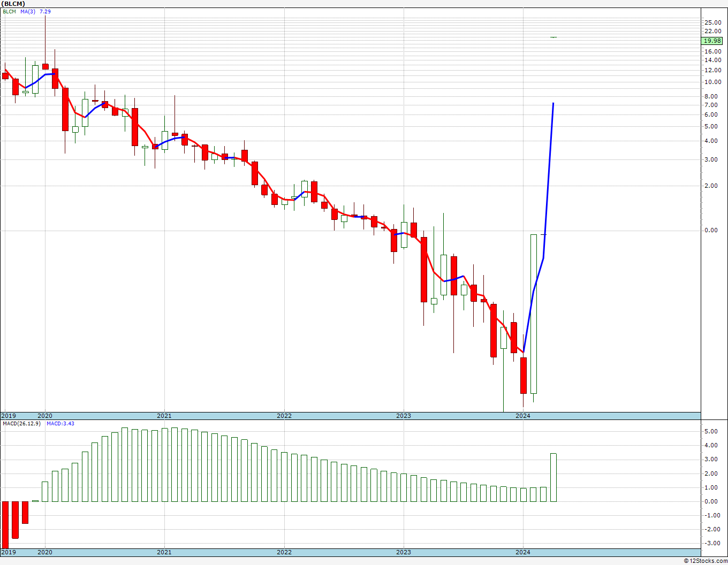Click the tall green candlestick after 2024
Viewport: 728px width, 565px height.
[x=534, y=314]
